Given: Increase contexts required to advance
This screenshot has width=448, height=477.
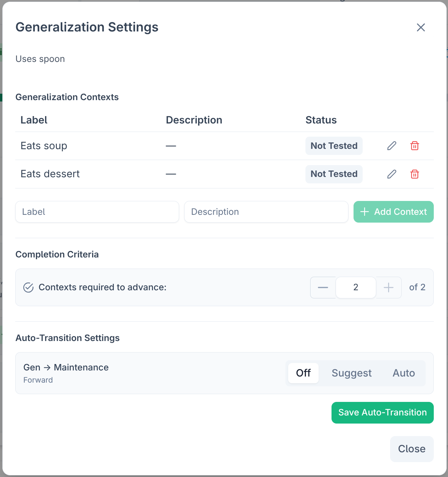Looking at the screenshot, I should pos(388,287).
